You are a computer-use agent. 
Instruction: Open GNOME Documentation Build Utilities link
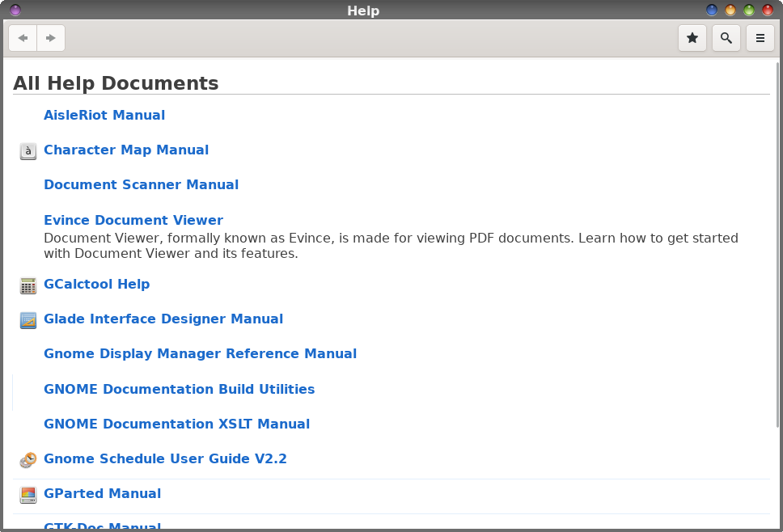click(180, 389)
